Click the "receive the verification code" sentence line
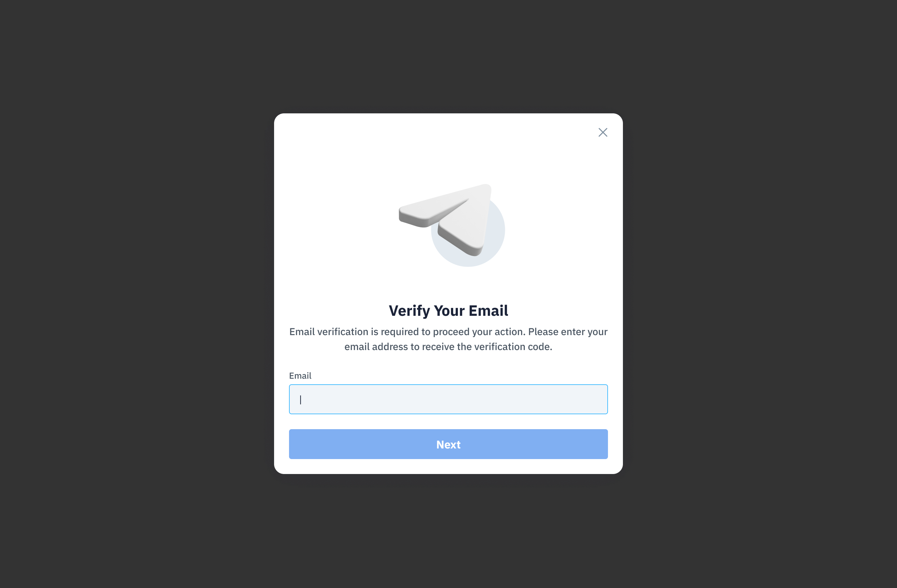This screenshot has height=588, width=897. [448, 347]
